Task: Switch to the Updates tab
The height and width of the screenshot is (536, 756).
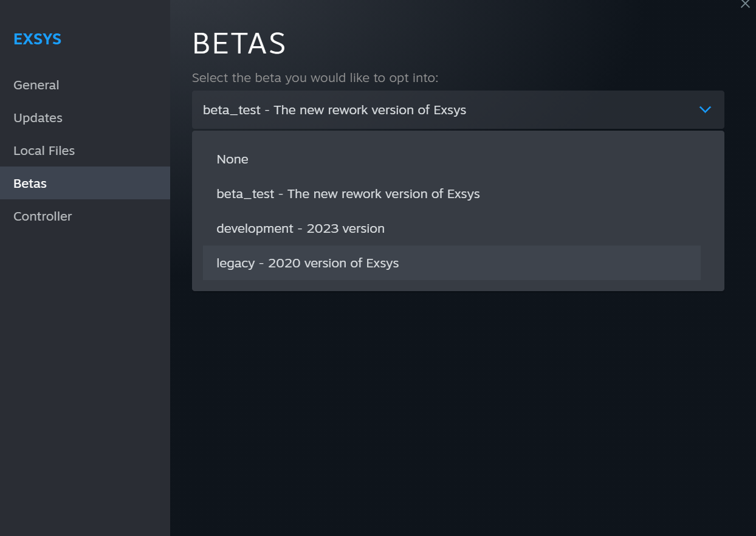Action: click(85, 118)
